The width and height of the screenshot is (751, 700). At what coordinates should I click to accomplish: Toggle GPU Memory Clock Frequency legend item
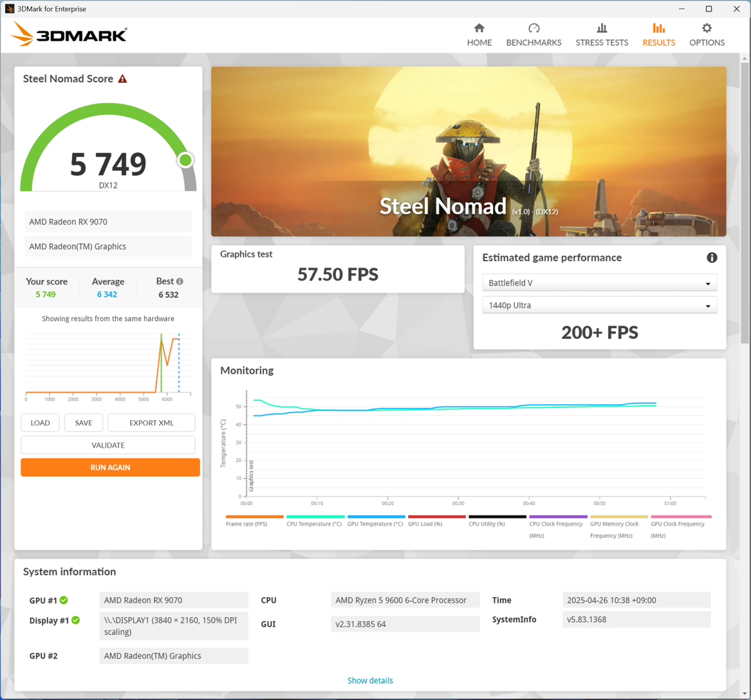coord(618,527)
